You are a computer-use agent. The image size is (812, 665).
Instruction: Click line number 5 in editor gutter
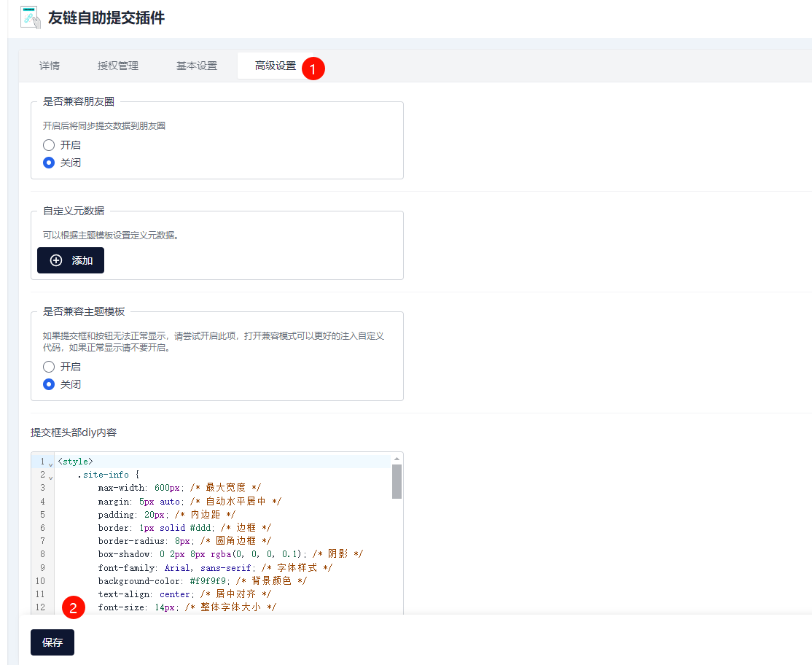click(42, 514)
